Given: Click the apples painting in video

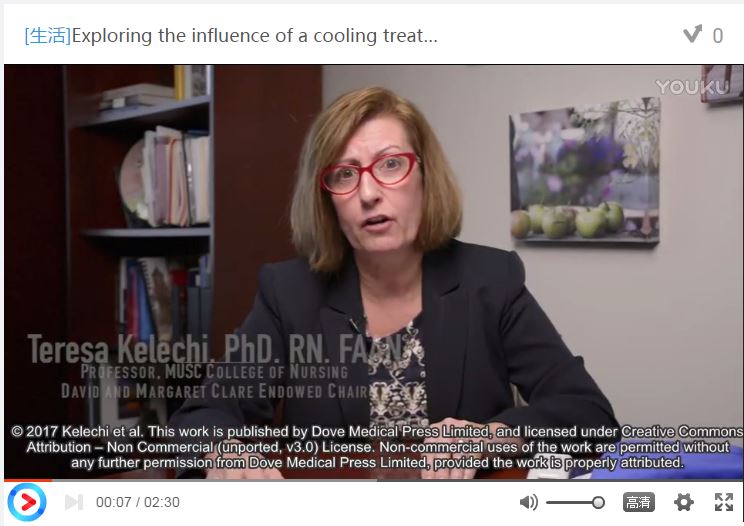Looking at the screenshot, I should coord(586,171).
